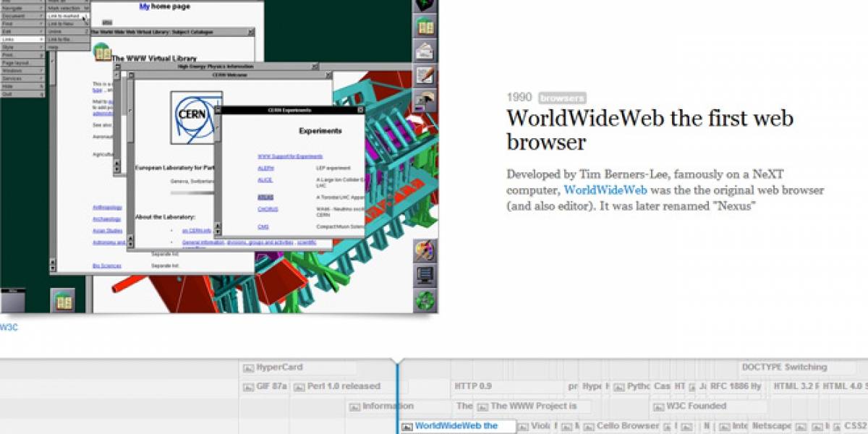Click the WorldWideWeb headline title
This screenshot has width=868, height=434.
(650, 129)
